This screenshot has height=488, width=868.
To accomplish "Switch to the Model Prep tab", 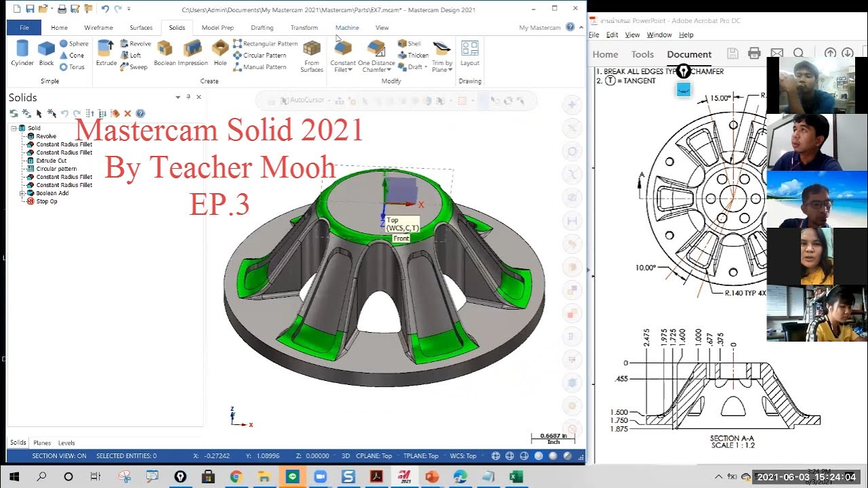I will [x=218, y=28].
